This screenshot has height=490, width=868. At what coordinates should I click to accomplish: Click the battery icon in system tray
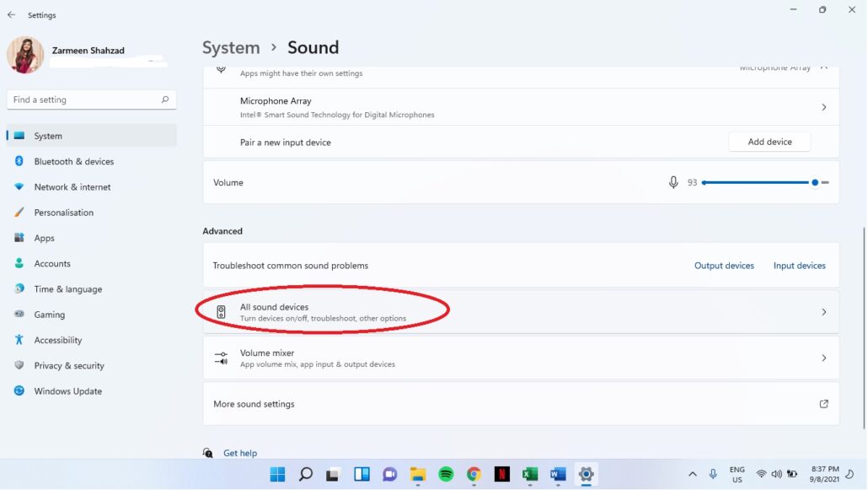coord(792,474)
